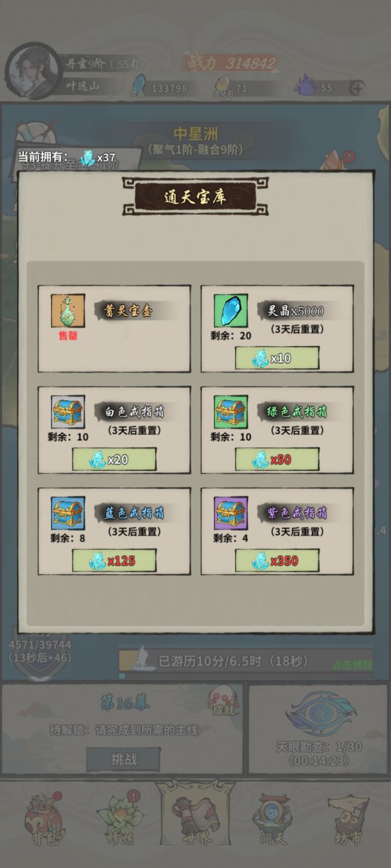This screenshot has width=391, height=868.
Task: Tap the plus icon beside purple flame currency
Action: coord(357,88)
